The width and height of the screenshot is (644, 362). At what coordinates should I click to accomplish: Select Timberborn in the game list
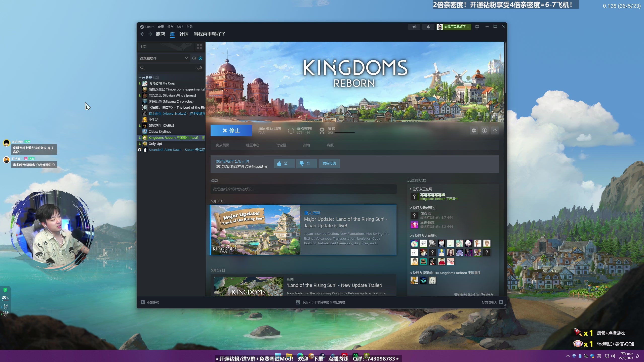[x=172, y=89]
